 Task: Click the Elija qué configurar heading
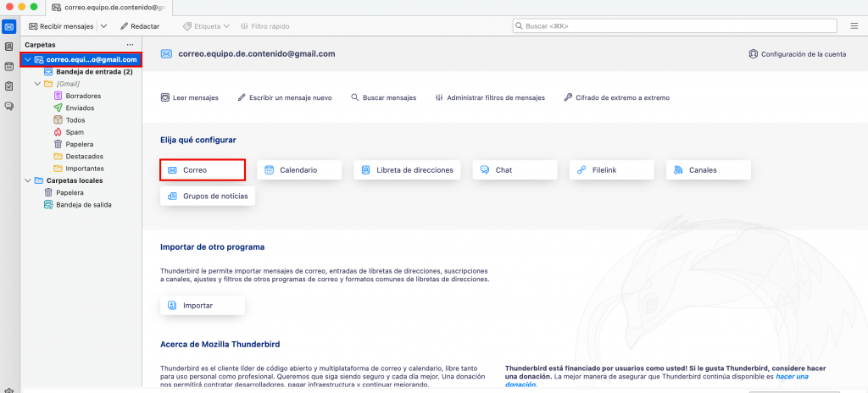tap(198, 140)
